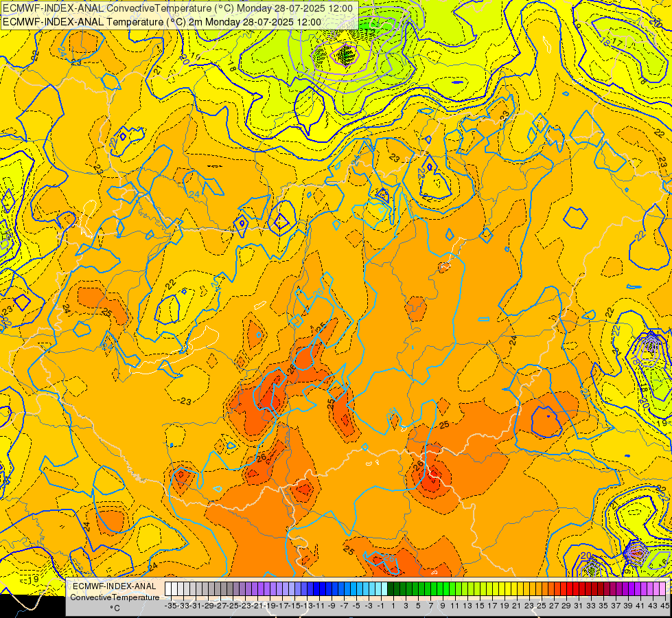672x618 pixels.
Task: Click the legend value '5'
Action: click(x=418, y=606)
